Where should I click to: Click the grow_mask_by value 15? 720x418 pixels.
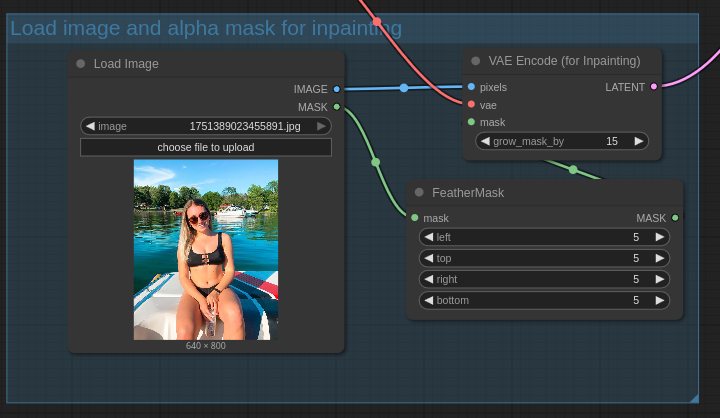(x=612, y=141)
